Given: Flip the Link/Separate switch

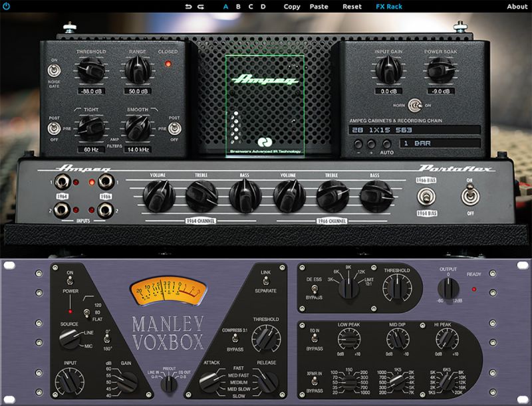Looking at the screenshot, I should [265, 281].
